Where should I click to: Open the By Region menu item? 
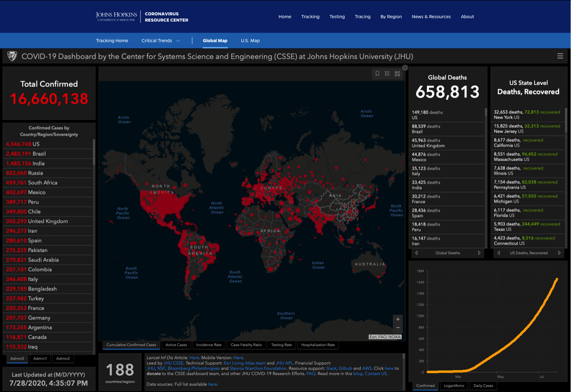point(391,17)
